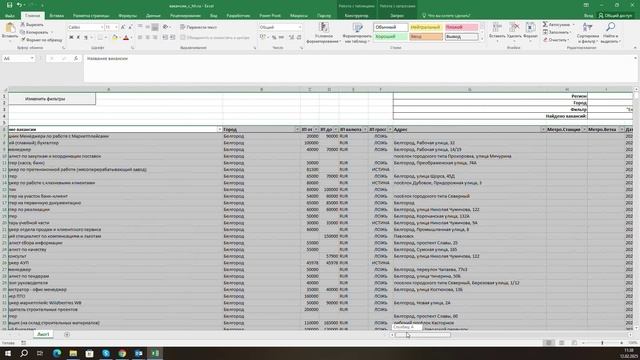Open the Формат cells menu
Screen dimensions: 640x360
click(x=530, y=31)
